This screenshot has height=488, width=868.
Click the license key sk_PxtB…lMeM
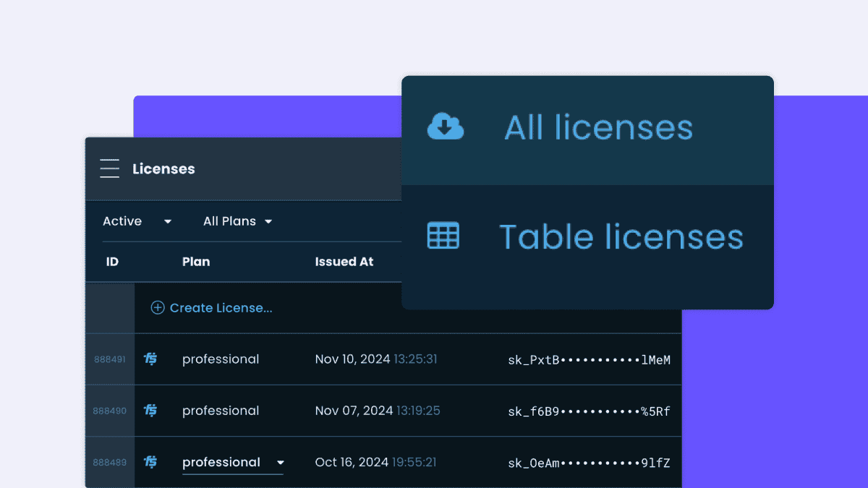pyautogui.click(x=590, y=359)
